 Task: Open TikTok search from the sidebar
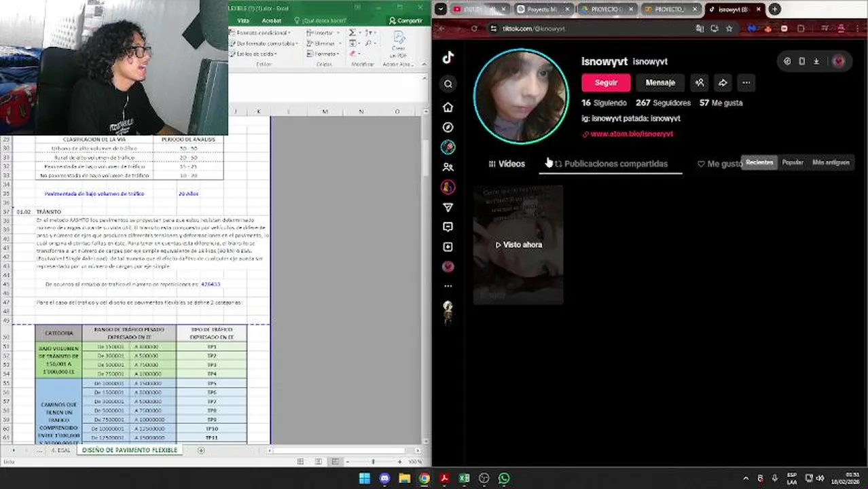448,84
